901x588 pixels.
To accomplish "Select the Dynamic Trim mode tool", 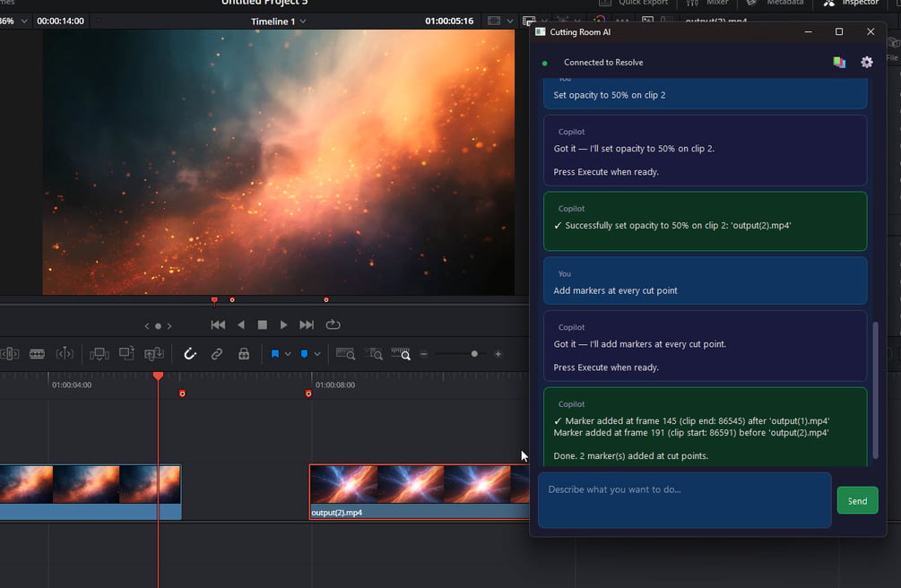I will (65, 354).
